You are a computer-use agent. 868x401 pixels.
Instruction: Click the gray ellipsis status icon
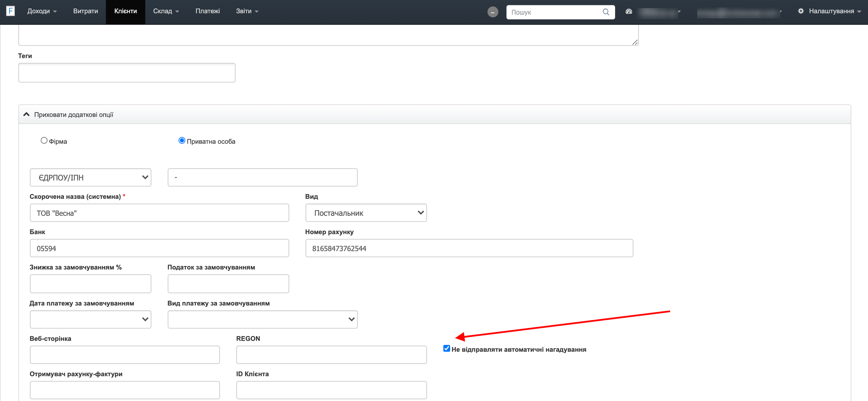[493, 12]
